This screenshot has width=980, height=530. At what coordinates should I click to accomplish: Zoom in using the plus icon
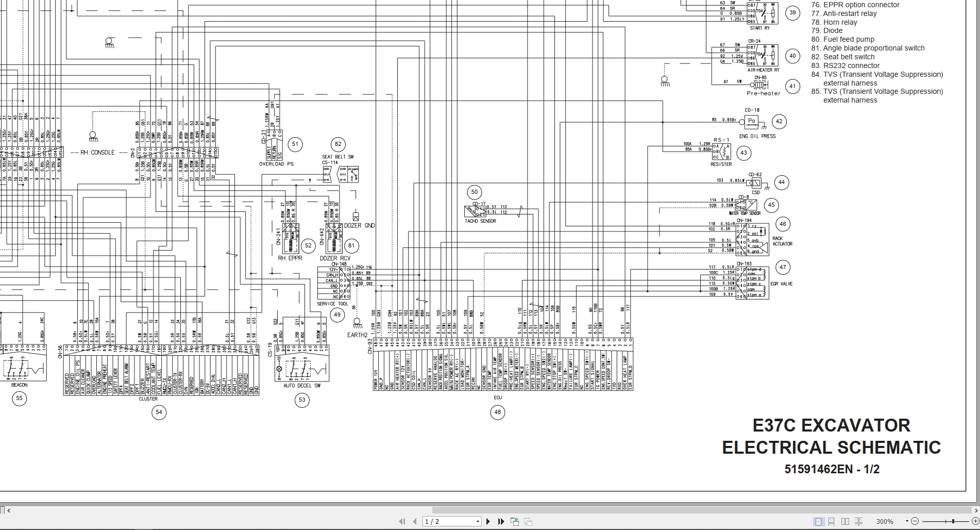[976, 522]
